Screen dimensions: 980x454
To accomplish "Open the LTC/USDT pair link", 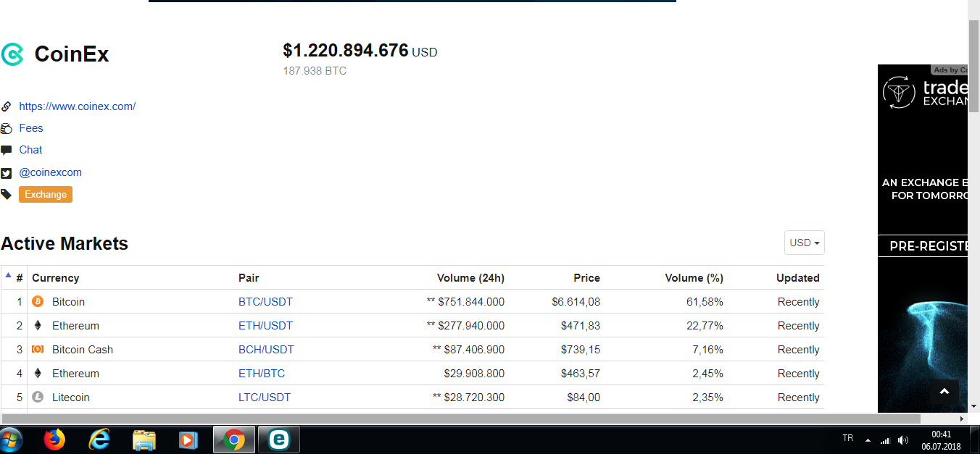I will click(265, 398).
